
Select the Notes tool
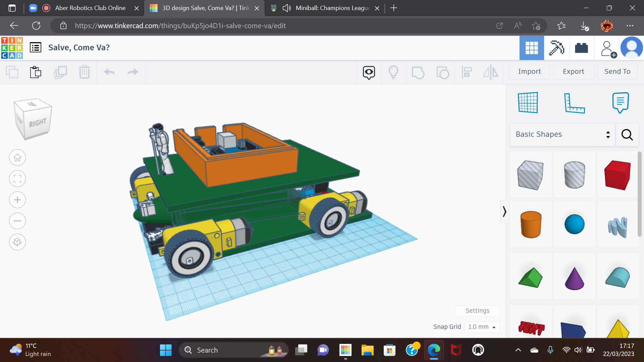[x=621, y=103]
